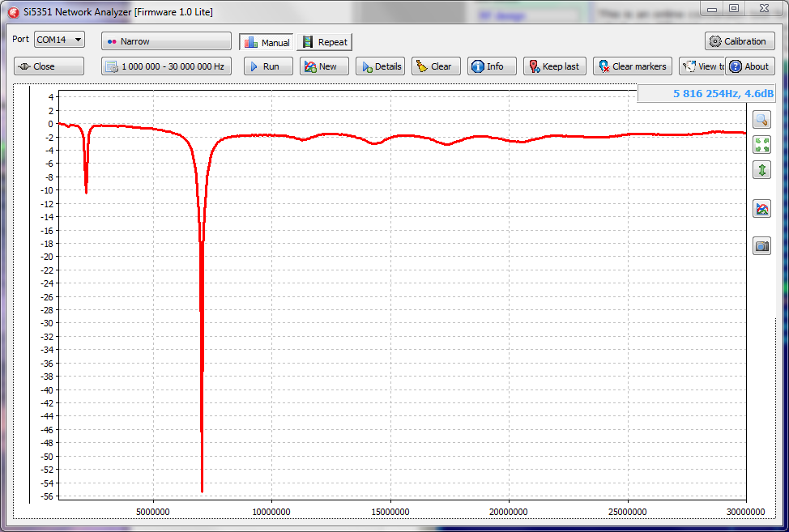Click the fit-to-view green arrows icon
This screenshot has height=532, width=789.
761,145
